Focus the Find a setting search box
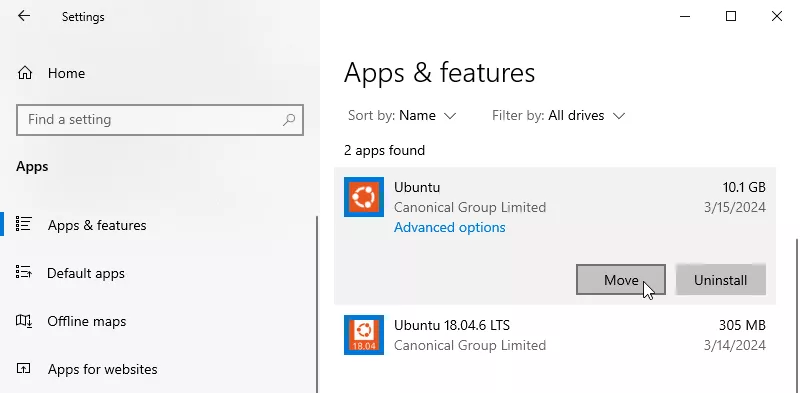Screen dimensions: 800x393 tap(160, 120)
